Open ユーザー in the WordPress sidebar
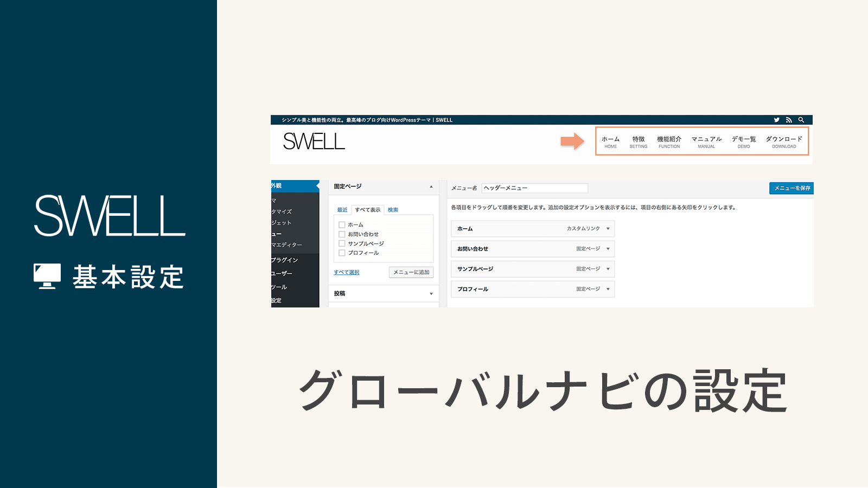The height and width of the screenshot is (488, 868). [295, 274]
